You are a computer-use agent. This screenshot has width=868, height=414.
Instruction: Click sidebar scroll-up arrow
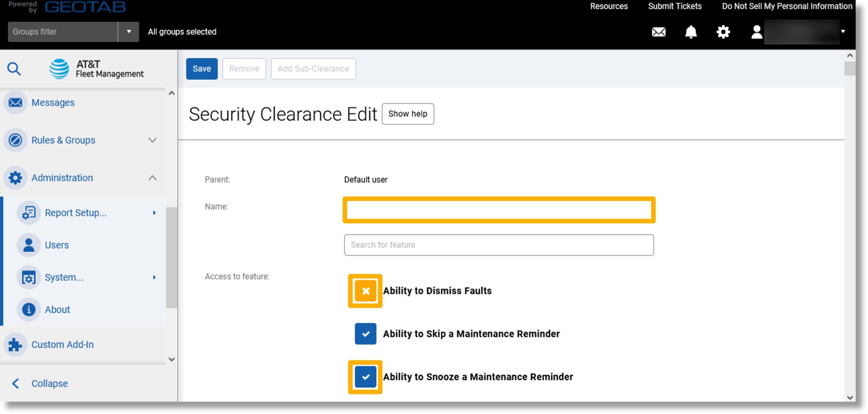coord(172,93)
